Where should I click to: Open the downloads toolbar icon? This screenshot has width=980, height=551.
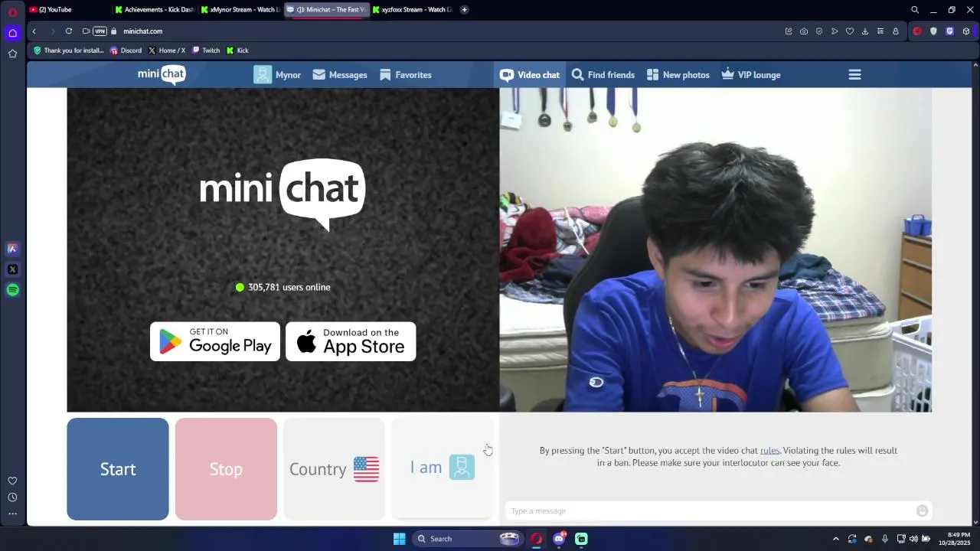click(865, 31)
